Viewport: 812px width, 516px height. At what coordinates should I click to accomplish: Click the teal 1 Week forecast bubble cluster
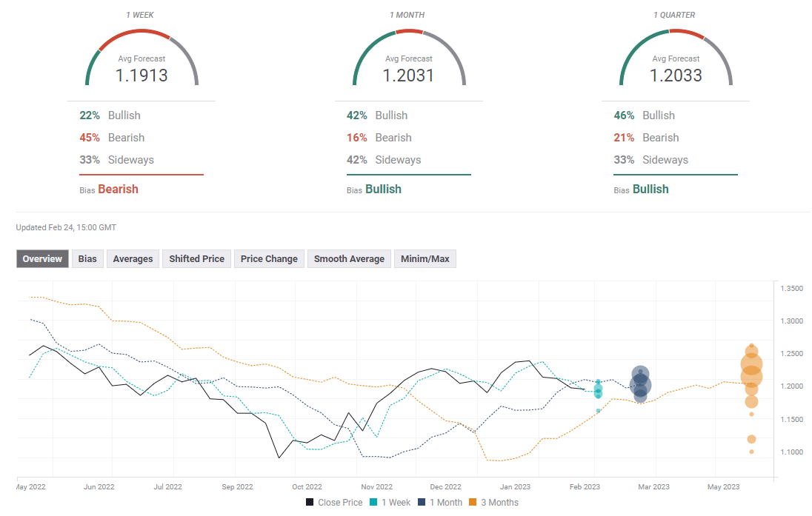point(598,389)
